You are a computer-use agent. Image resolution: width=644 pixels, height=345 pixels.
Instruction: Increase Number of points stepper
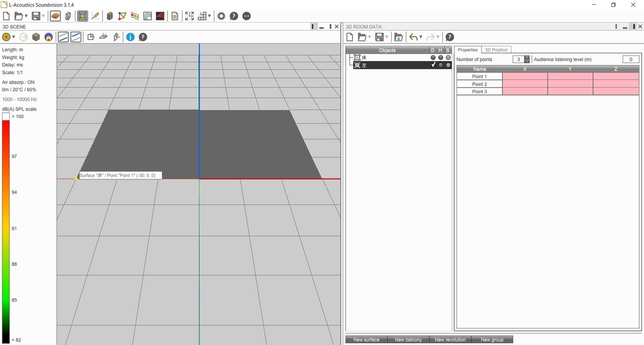(527, 57)
